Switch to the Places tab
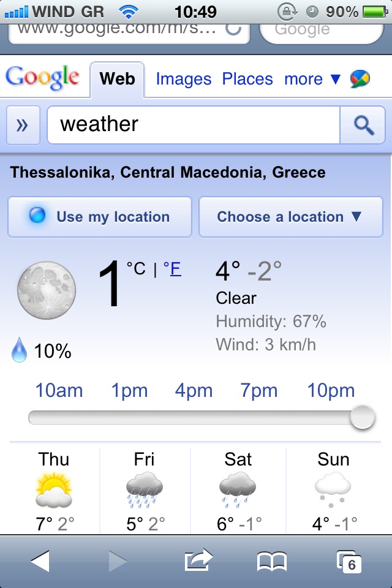 point(247,79)
